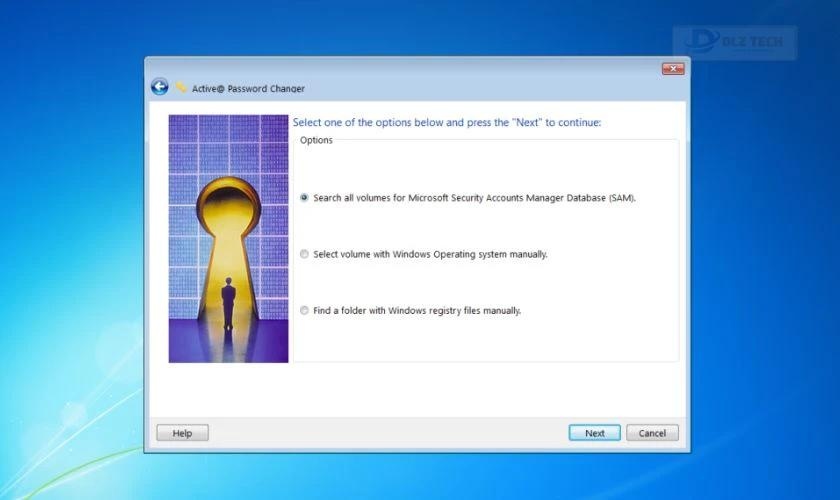Click the blue back arrow button
This screenshot has width=840, height=500.
160,87
